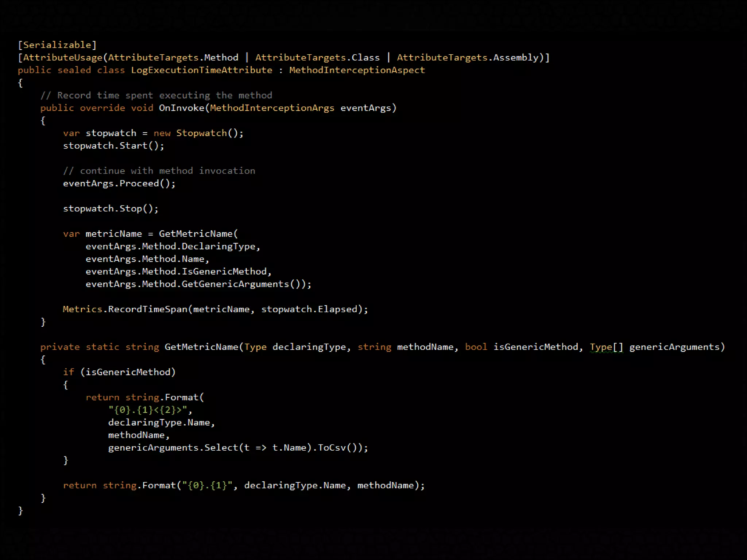This screenshot has width=747, height=560.
Task: Click the "{0}.{1}<{2}>" format string
Action: (x=148, y=410)
